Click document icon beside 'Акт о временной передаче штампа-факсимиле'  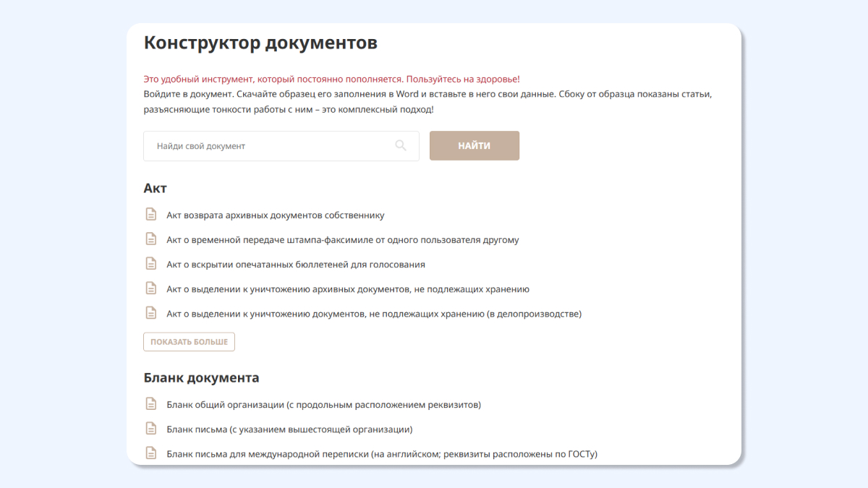[x=151, y=239]
